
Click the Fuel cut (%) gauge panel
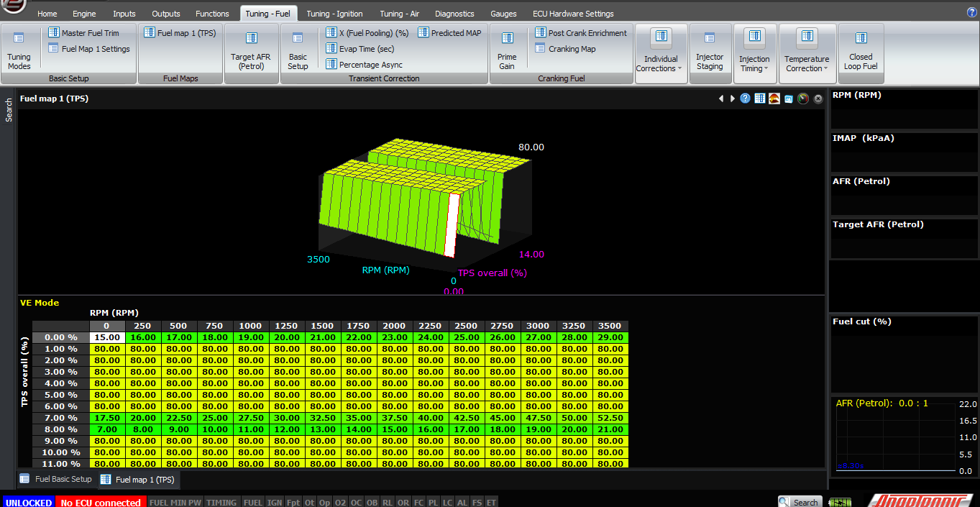tap(904, 354)
